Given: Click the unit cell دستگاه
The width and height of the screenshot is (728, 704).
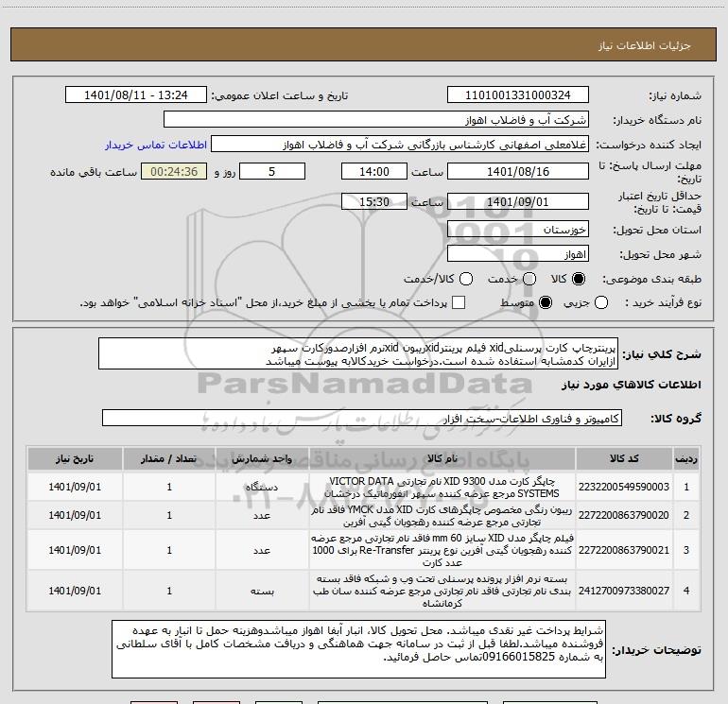Looking at the screenshot, I should (262, 488).
